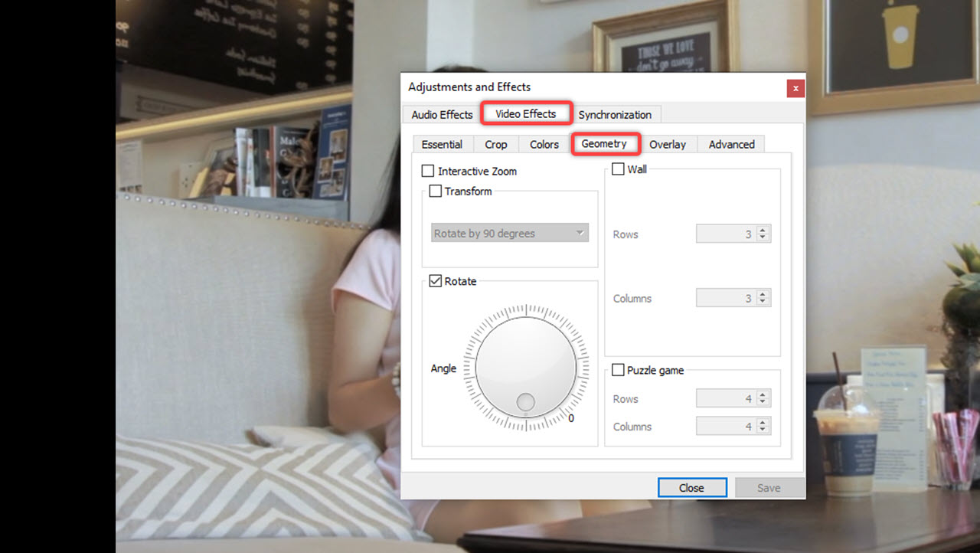Decrease Wall Columns using the down arrow
This screenshot has width=980, height=553.
click(763, 301)
